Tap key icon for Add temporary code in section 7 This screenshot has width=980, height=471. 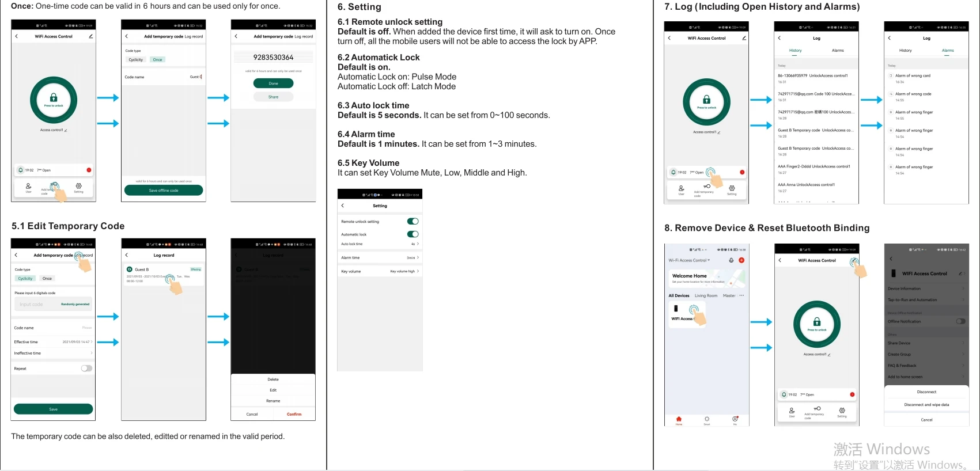click(x=707, y=187)
